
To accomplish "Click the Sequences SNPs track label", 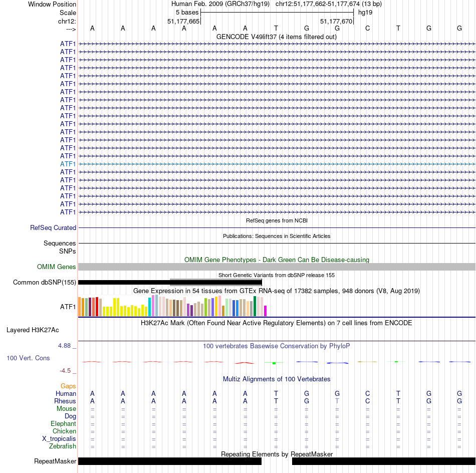I will [x=60, y=247].
